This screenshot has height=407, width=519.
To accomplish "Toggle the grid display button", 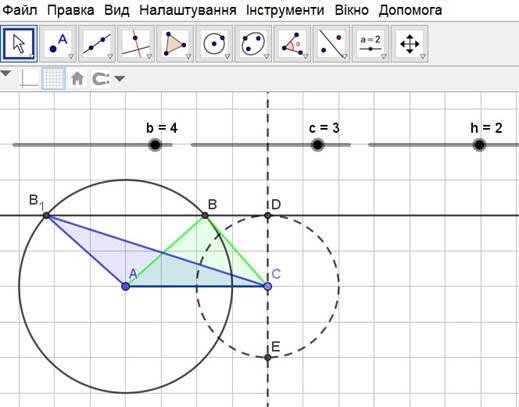I will [x=53, y=78].
